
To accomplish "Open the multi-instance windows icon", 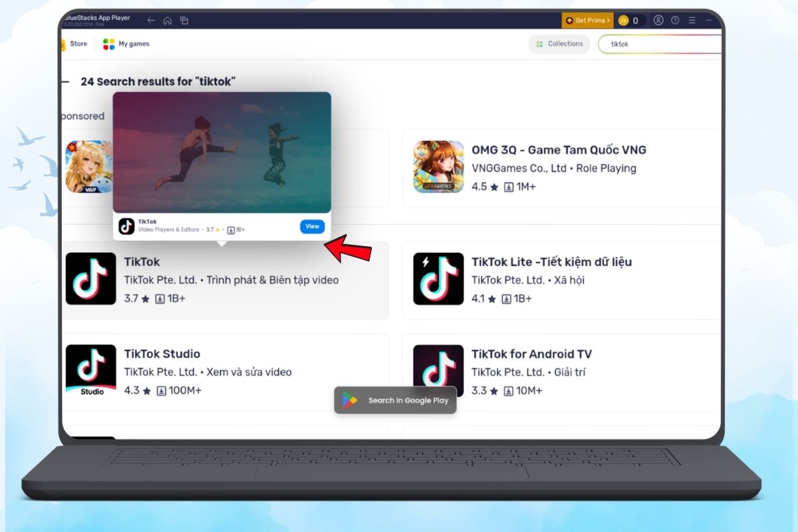I will coord(184,21).
